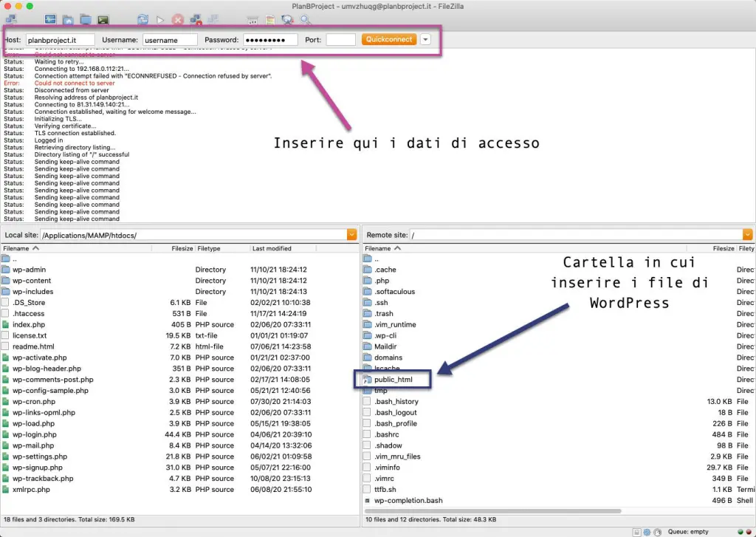Click the Maildir folder icon
756x537 pixels.
[368, 346]
